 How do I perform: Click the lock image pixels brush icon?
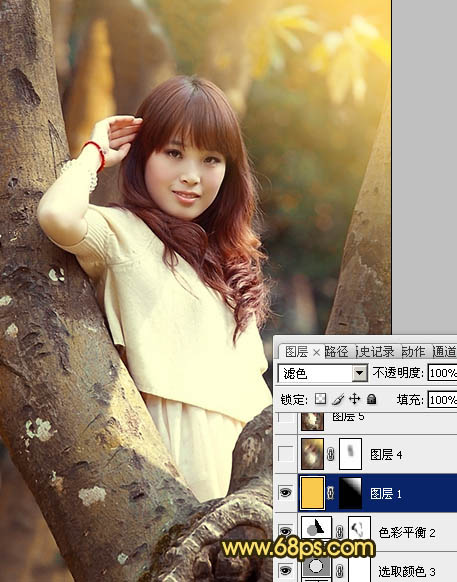click(338, 399)
